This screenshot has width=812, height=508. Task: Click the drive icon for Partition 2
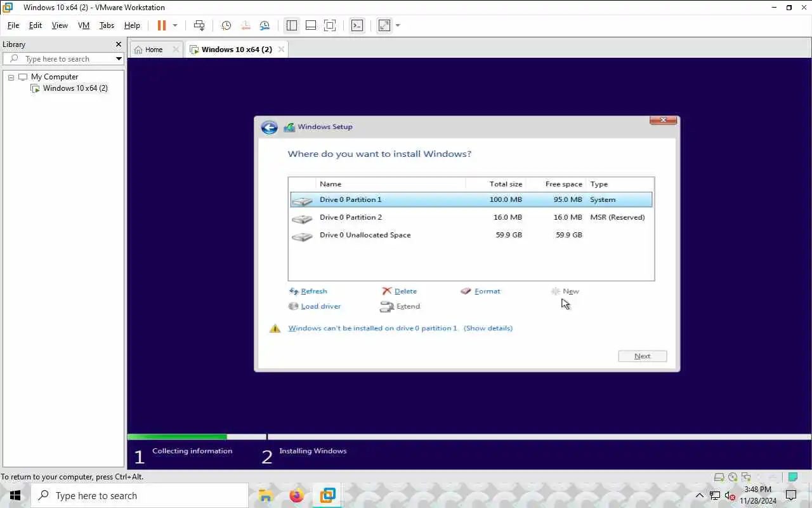point(303,218)
